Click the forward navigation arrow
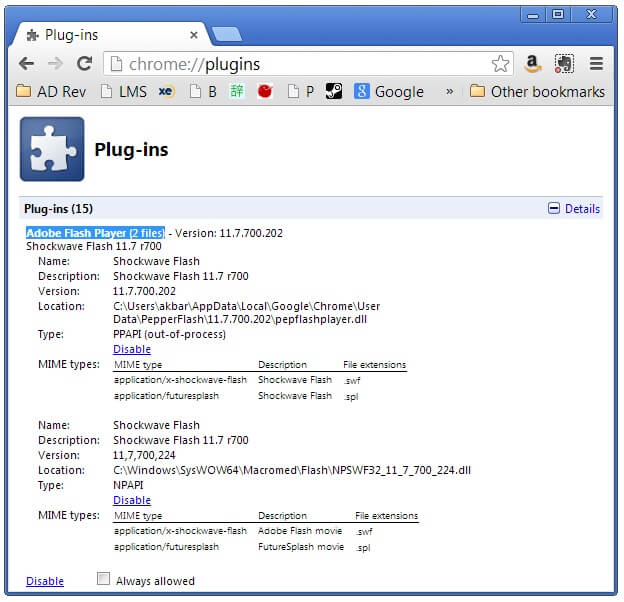 pyautogui.click(x=55, y=64)
